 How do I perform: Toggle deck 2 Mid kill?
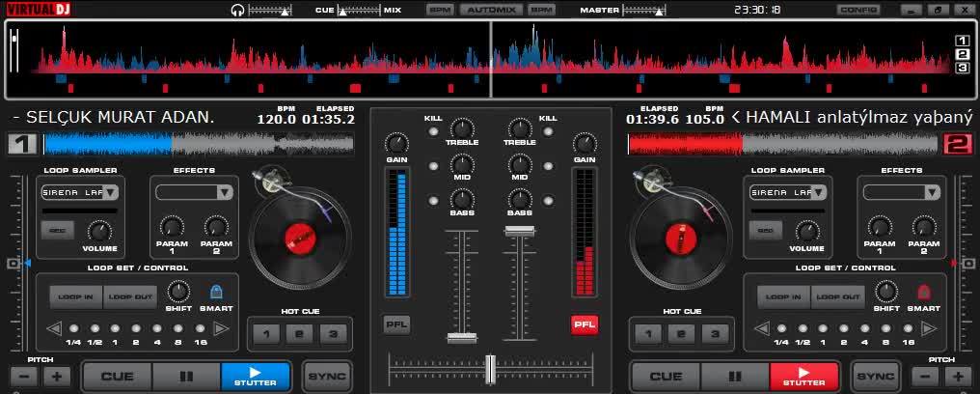click(x=548, y=166)
